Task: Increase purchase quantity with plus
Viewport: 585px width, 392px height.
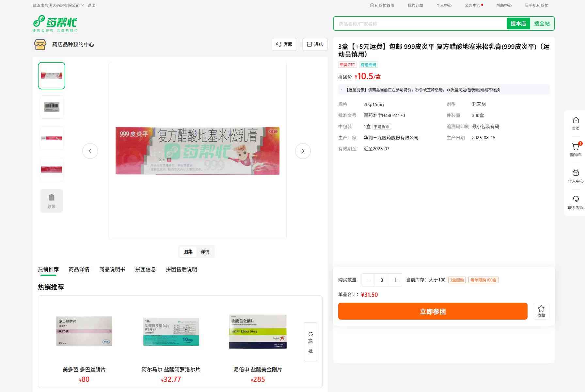Action: [395, 280]
